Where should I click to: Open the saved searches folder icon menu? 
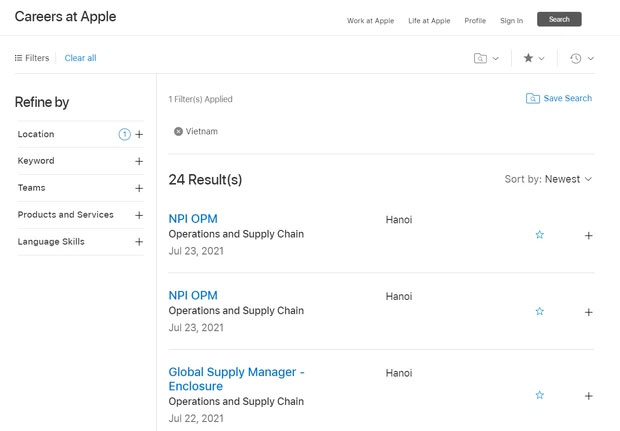pyautogui.click(x=486, y=58)
